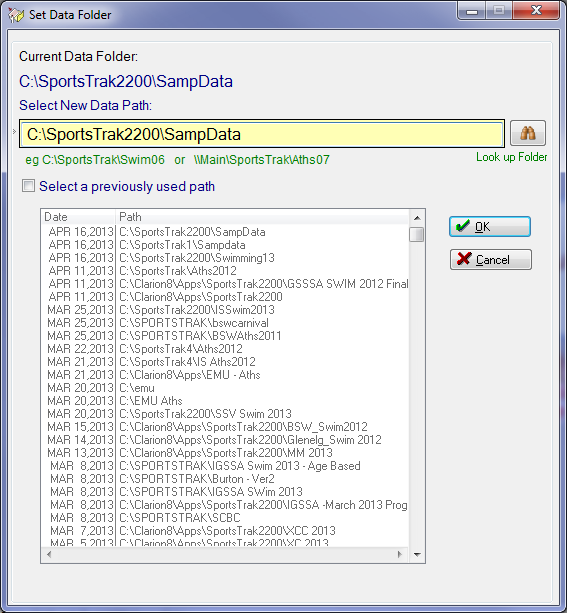The image size is (567, 613).
Task: Select the APR 11 C:\Clarion8\Apps\SportsTrak2200 row
Action: 225,297
